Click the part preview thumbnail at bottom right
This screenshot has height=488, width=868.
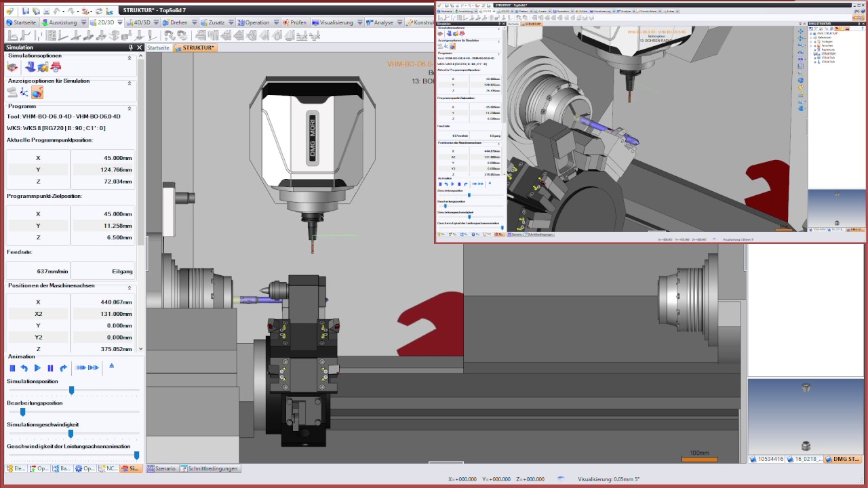pos(806,416)
